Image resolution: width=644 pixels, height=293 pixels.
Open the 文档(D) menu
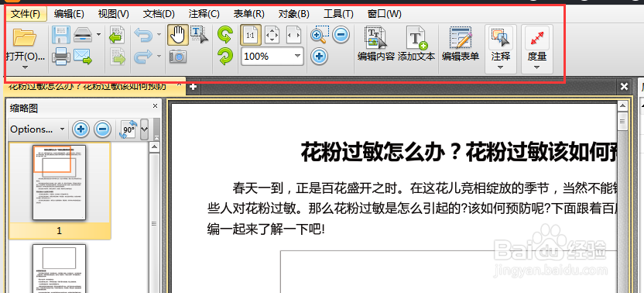click(x=159, y=14)
